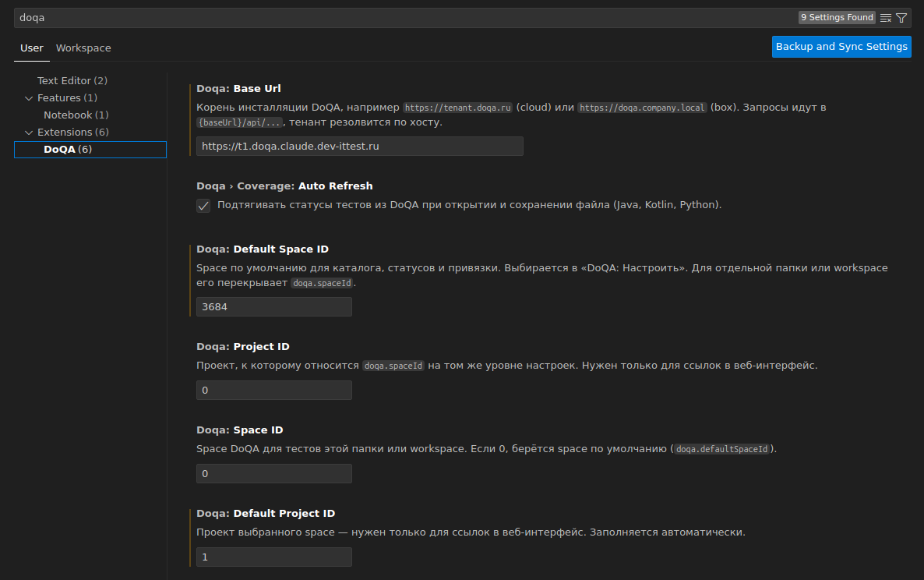Click the https://tenant.doqa.ru code example
Image resolution: width=924 pixels, height=580 pixels.
(458, 108)
